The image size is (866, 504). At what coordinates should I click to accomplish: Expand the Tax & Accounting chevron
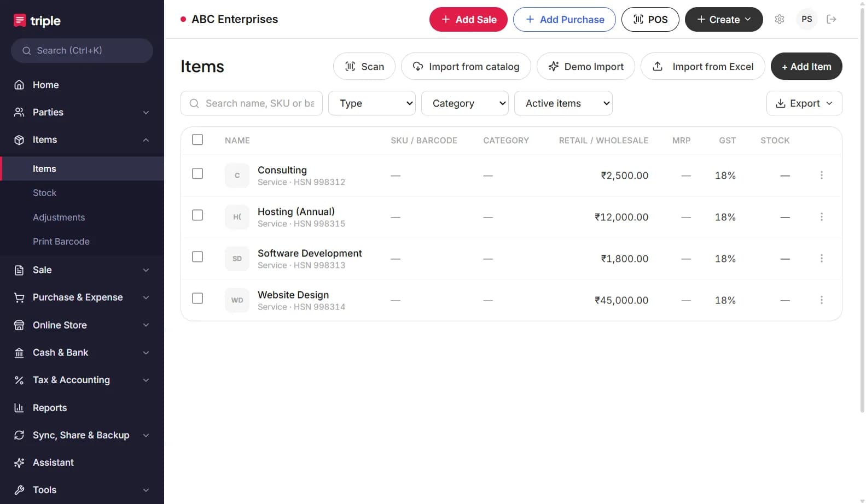tap(146, 380)
